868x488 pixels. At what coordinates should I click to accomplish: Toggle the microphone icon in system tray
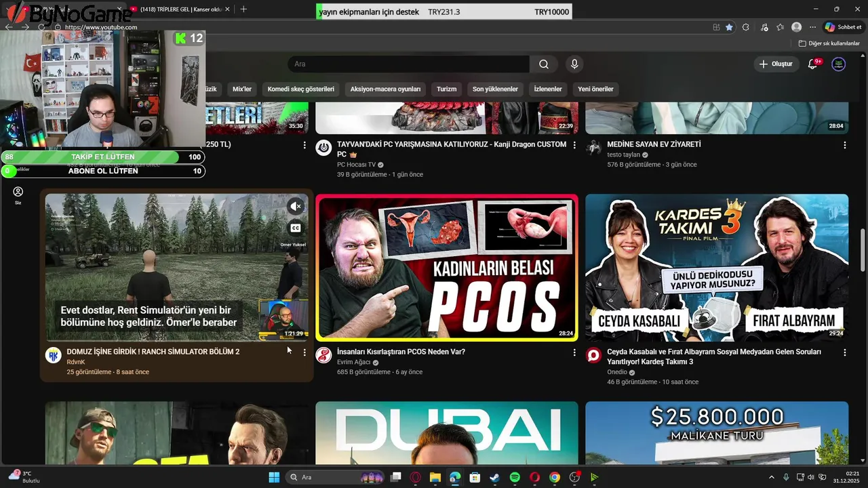pos(786,477)
